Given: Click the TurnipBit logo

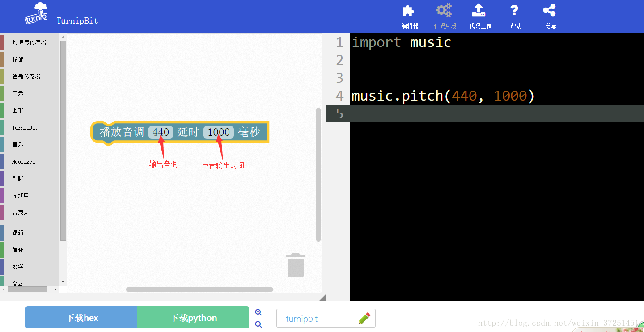Looking at the screenshot, I should 36,14.
